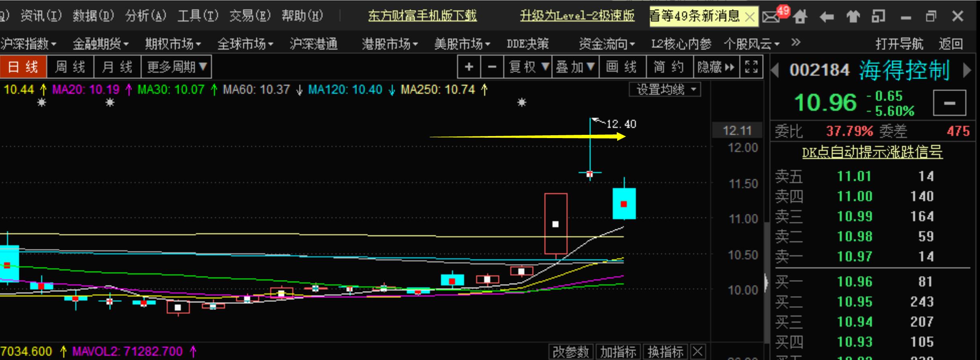Select the MA250 moving average label
This screenshot has height=360, width=980.
(x=438, y=89)
